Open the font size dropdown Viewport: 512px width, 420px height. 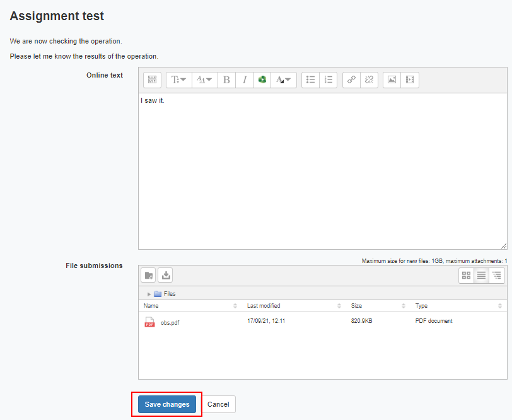tap(204, 80)
